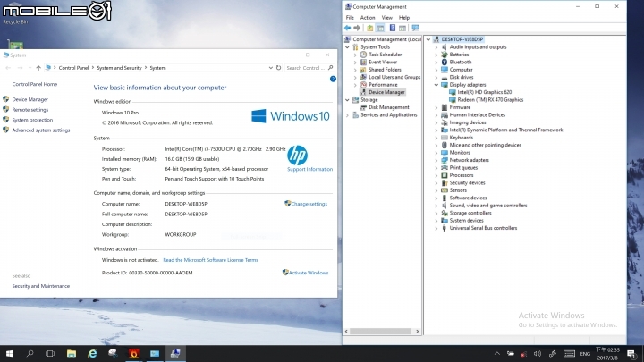The width and height of the screenshot is (644, 362).
Task: Open the View menu
Action: (x=386, y=18)
